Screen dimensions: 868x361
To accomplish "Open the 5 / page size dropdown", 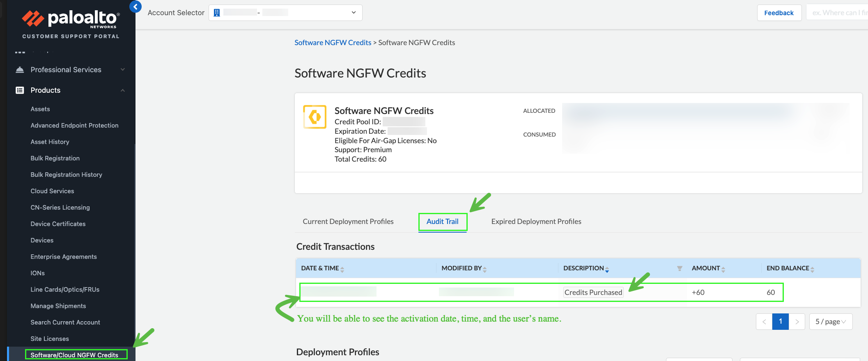I will [831, 322].
